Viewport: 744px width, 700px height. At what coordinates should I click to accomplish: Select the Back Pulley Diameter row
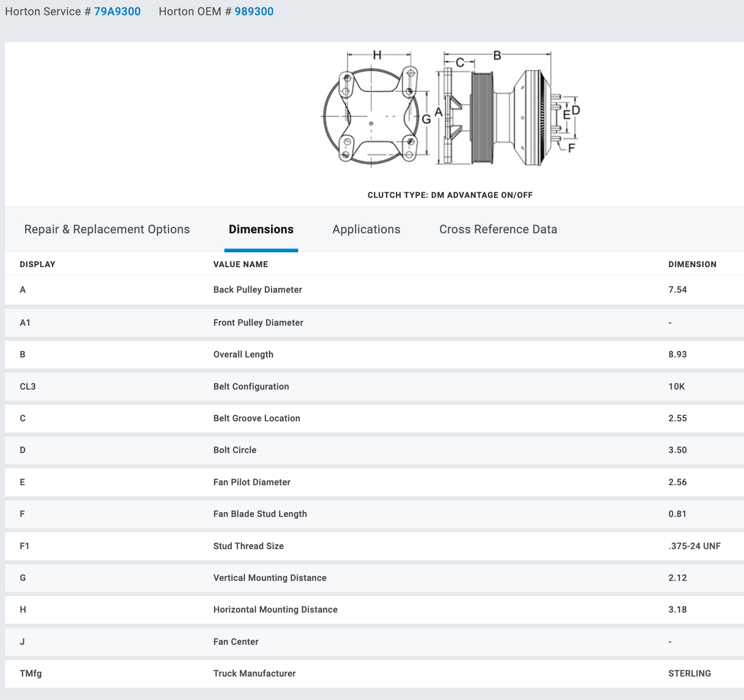point(257,290)
